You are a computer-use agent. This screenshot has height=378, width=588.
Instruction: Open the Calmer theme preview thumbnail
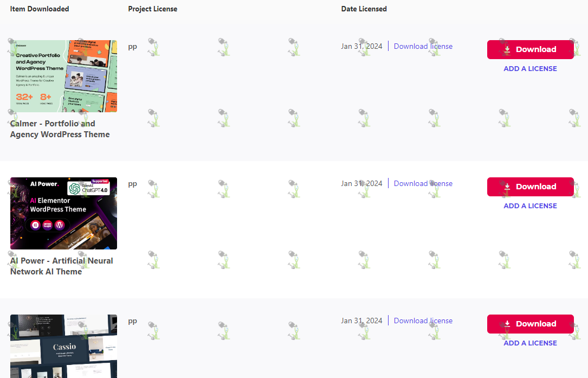pos(64,76)
